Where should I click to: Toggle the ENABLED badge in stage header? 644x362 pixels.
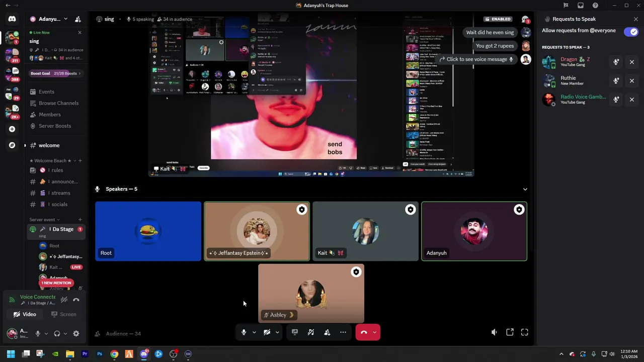tap(498, 19)
